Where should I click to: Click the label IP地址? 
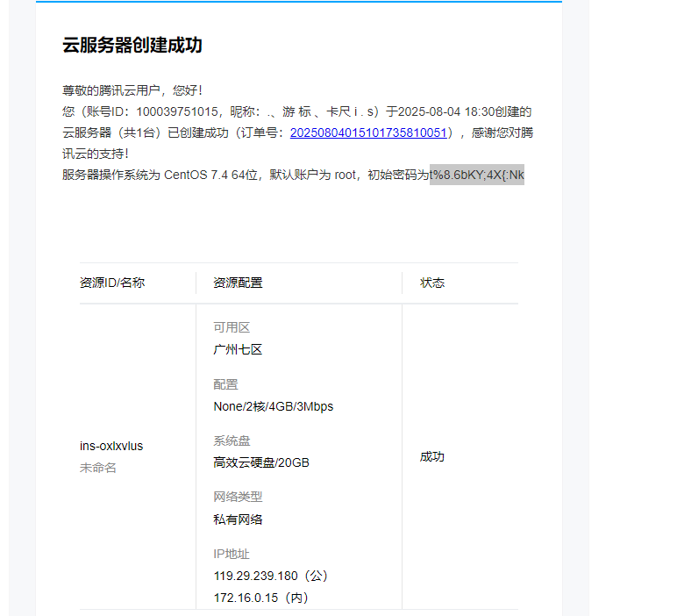point(232,554)
